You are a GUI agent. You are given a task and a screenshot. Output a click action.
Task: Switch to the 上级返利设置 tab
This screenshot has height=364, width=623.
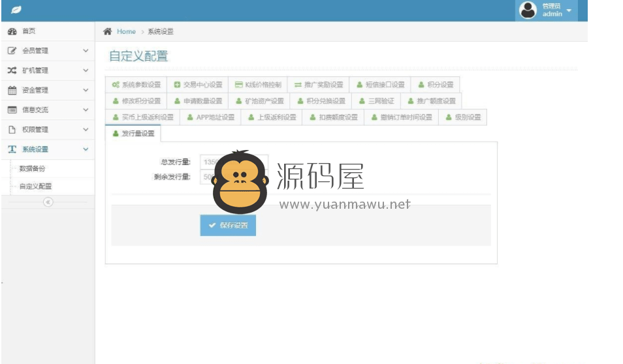point(272,117)
